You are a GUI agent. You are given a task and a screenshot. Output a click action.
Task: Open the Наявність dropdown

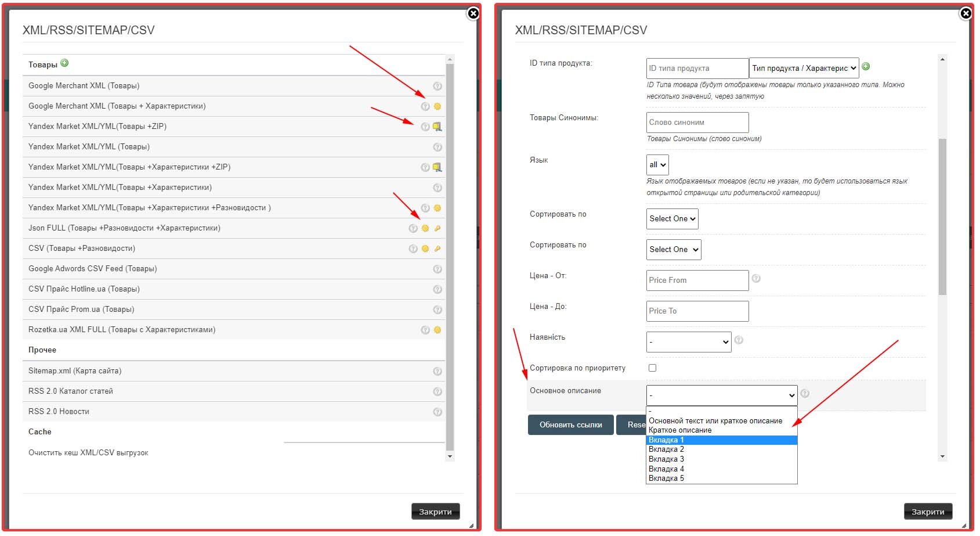[x=688, y=342]
